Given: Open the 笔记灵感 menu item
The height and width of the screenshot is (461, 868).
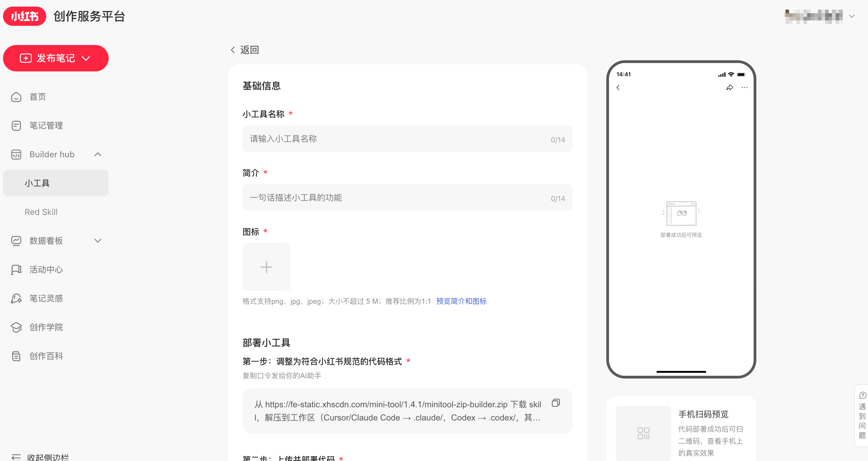Looking at the screenshot, I should [x=56, y=299].
